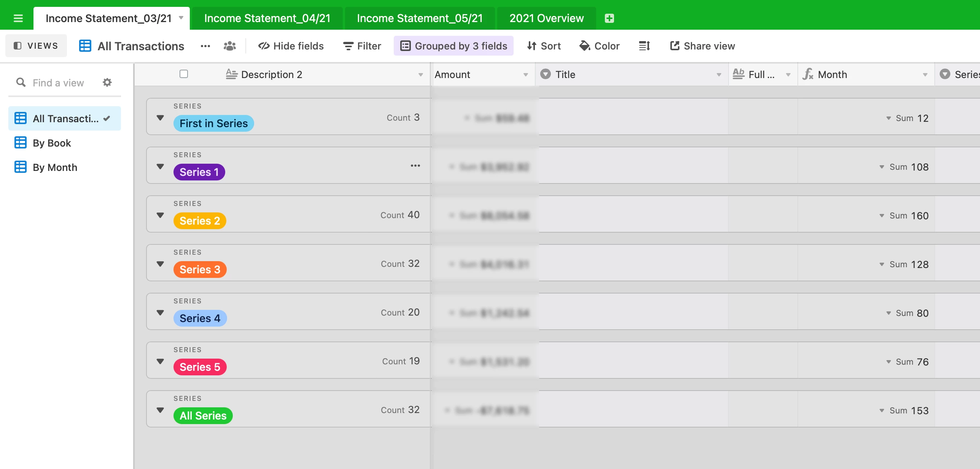Image resolution: width=980 pixels, height=469 pixels.
Task: Collapse the Series 2 group
Action: tap(160, 215)
